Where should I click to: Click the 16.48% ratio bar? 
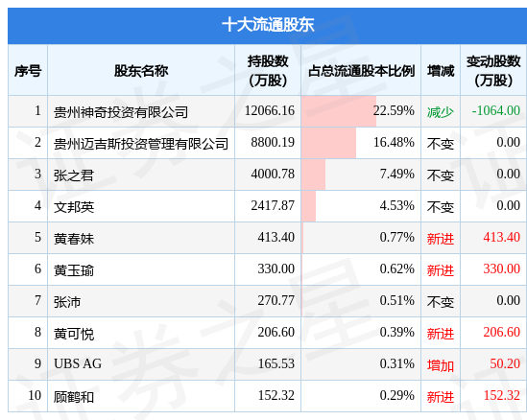[x=328, y=143]
